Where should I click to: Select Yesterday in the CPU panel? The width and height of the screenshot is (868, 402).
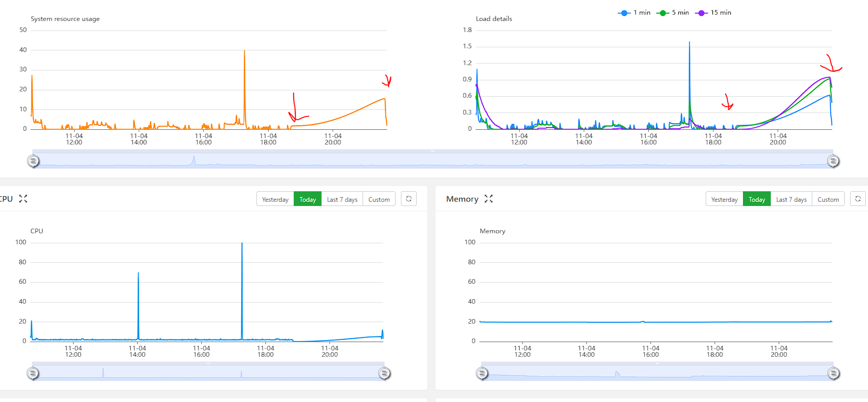pyautogui.click(x=275, y=199)
